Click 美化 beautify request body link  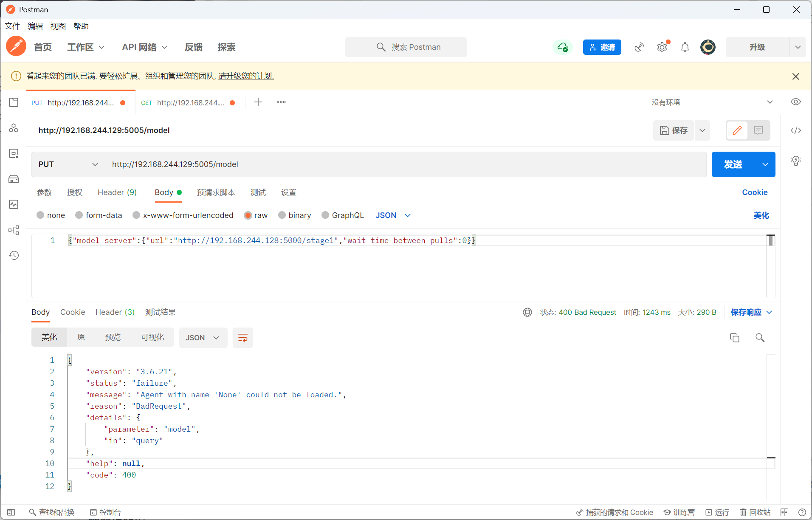761,215
